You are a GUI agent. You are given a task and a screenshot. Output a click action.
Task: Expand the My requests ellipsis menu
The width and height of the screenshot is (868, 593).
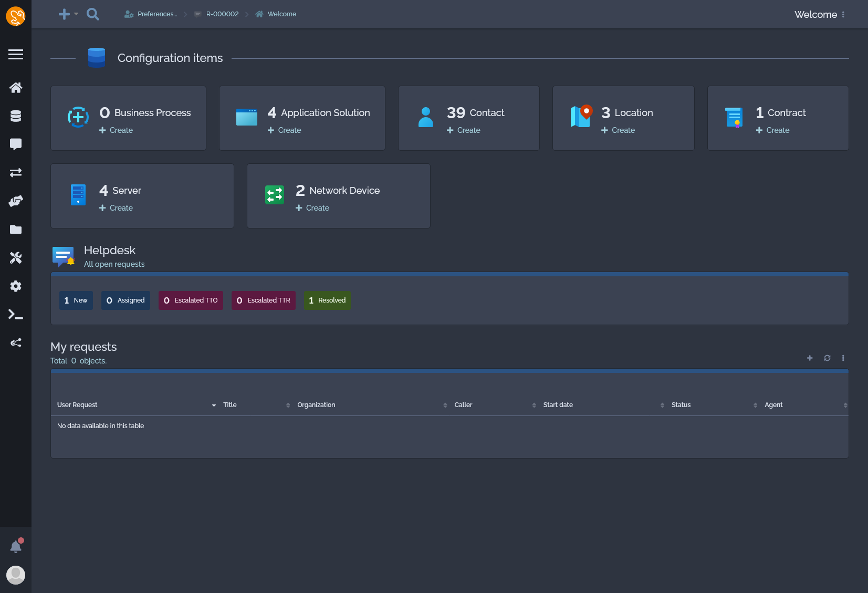pyautogui.click(x=843, y=358)
